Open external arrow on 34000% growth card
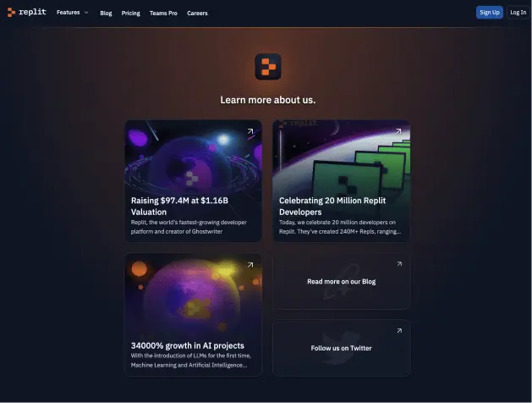This screenshot has height=403, width=532. pyautogui.click(x=250, y=265)
